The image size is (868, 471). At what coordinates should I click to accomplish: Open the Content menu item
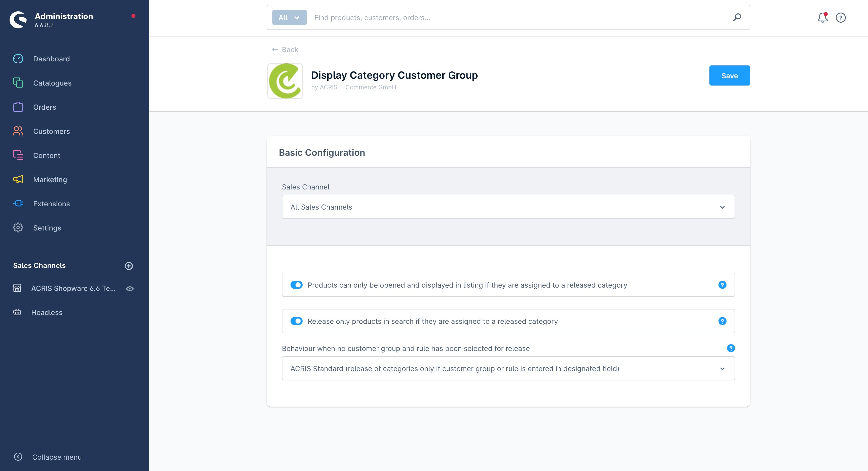pos(47,155)
